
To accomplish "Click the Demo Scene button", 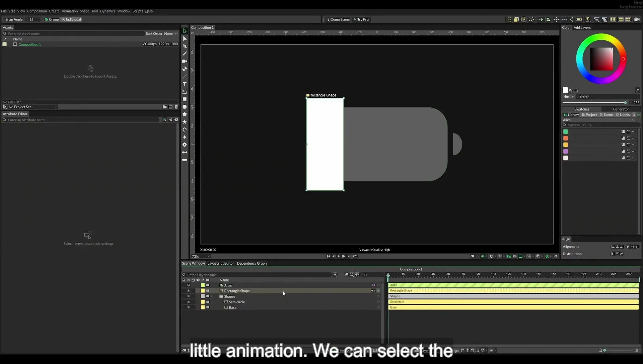I will tap(338, 19).
